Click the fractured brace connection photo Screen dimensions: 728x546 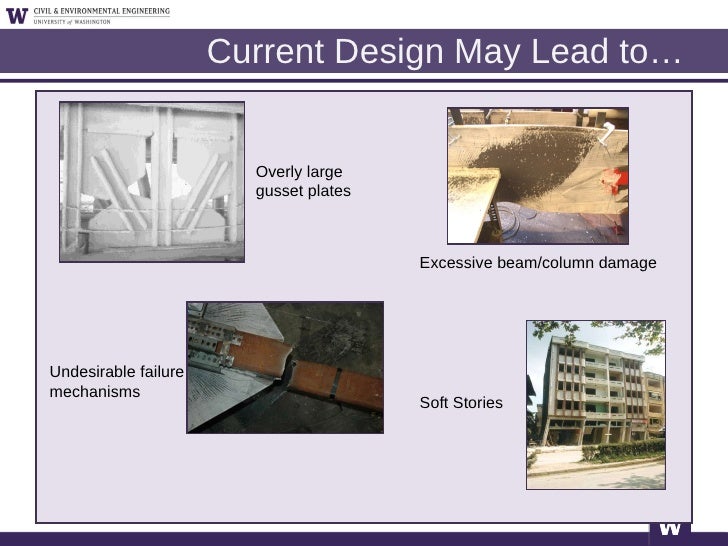[x=285, y=368]
